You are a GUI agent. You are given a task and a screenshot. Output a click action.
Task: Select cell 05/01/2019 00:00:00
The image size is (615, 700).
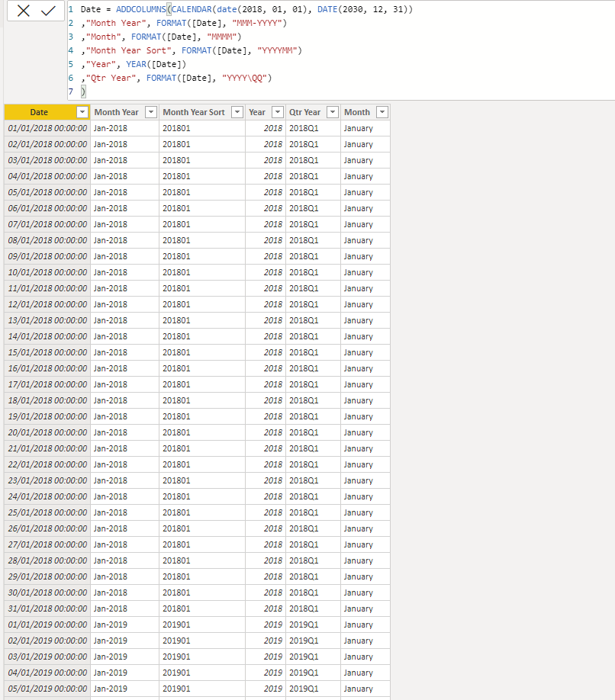(x=47, y=689)
